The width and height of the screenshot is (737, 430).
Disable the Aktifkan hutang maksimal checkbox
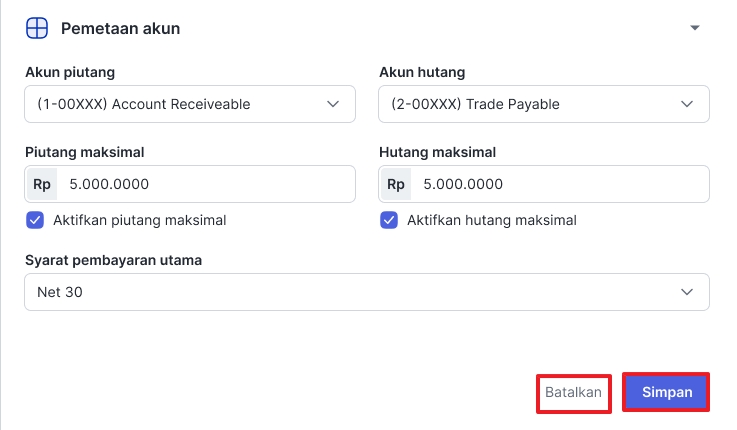click(389, 220)
